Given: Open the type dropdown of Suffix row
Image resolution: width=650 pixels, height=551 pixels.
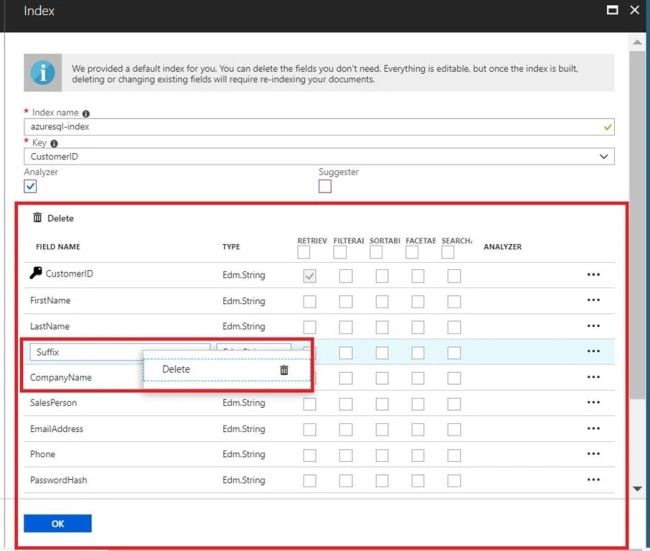Looking at the screenshot, I should tap(254, 347).
